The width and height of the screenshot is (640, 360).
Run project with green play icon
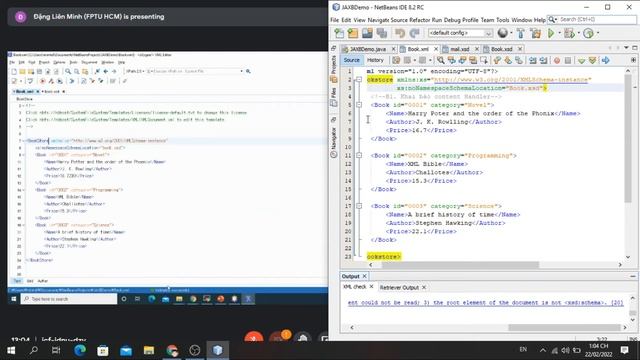[x=551, y=33]
